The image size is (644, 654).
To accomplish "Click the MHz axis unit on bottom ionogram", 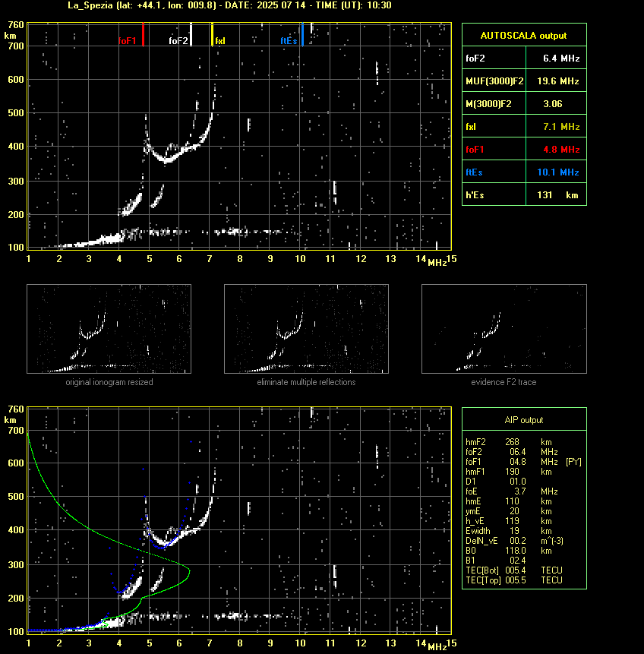I will pos(437,647).
